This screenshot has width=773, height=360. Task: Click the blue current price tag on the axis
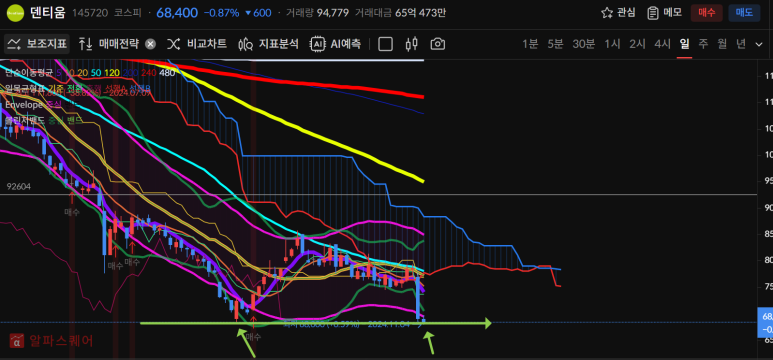765,323
